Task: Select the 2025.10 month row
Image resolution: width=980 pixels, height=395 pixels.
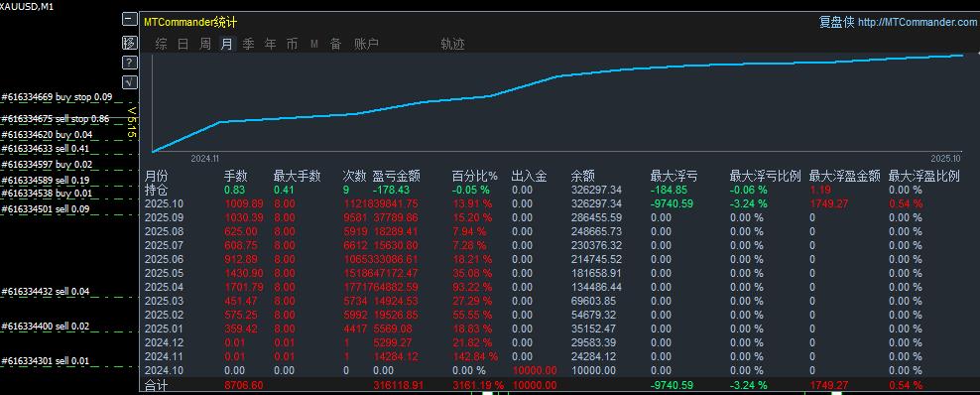Action: click(558, 203)
